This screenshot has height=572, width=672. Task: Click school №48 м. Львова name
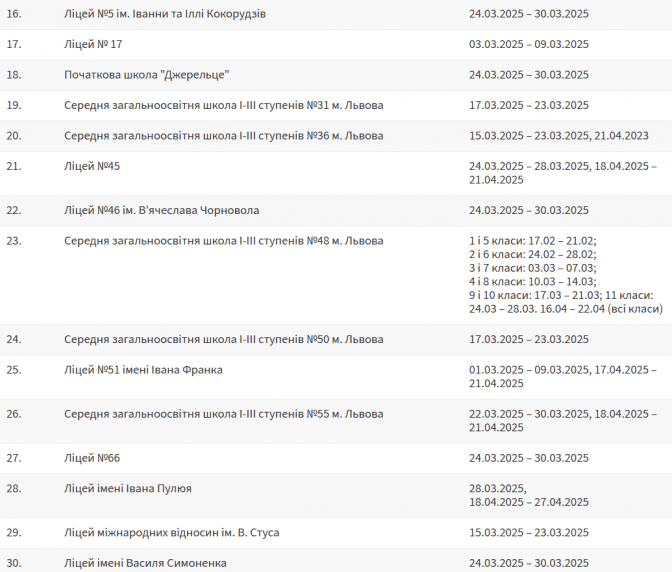pos(224,240)
